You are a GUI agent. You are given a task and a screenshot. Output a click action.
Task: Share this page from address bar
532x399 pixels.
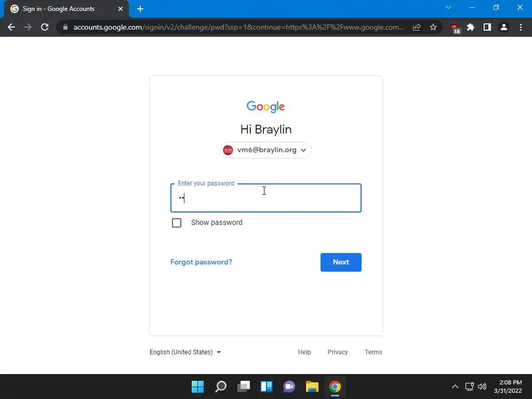(417, 27)
